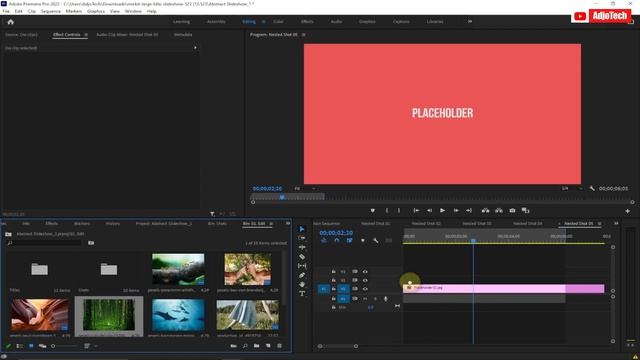Toggle Linked Selection in timeline
This screenshot has height=360, width=640.
pos(350,241)
